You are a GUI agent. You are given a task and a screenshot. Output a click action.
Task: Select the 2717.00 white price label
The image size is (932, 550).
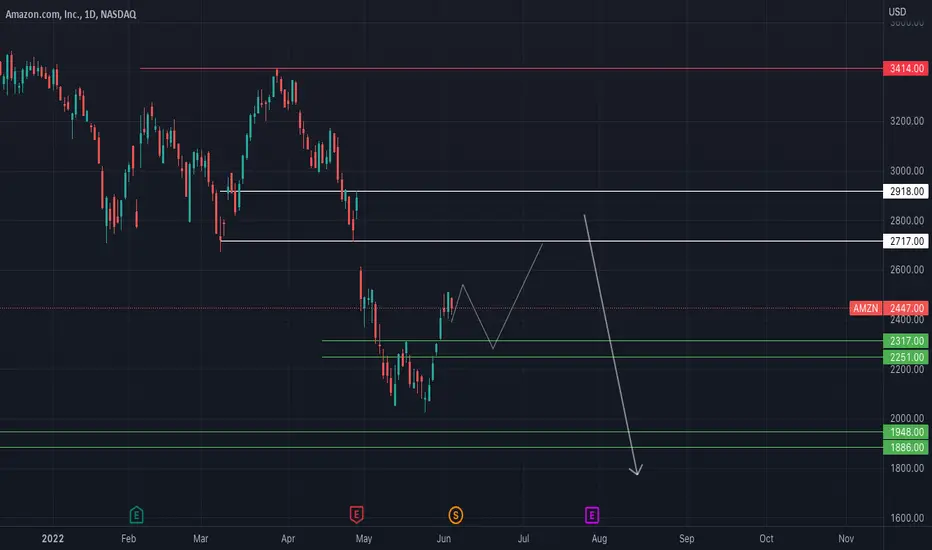point(906,241)
